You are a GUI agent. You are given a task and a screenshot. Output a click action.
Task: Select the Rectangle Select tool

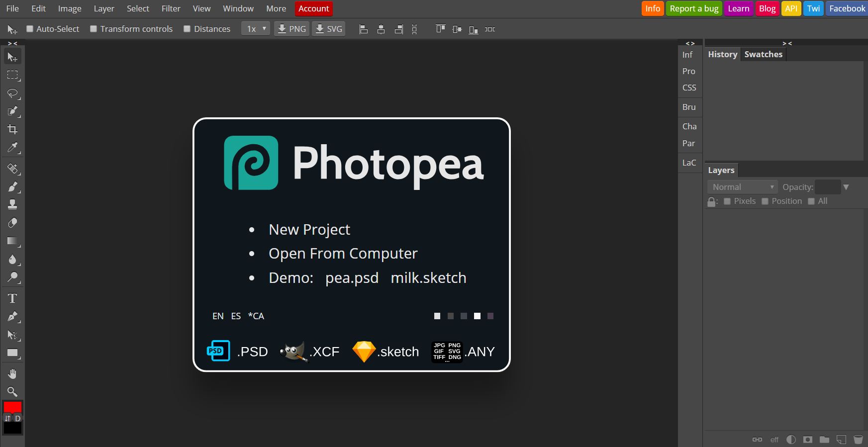(x=12, y=75)
